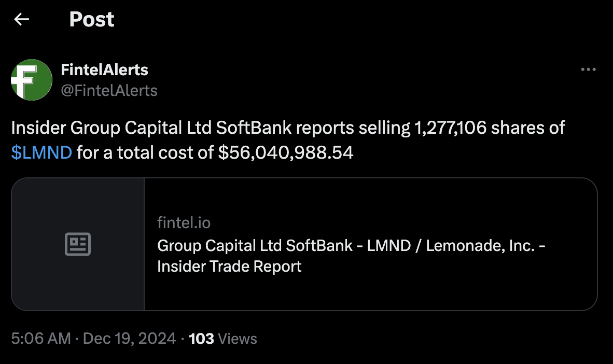Click the article preview icon on link card
The image size is (613, 364).
click(x=78, y=244)
